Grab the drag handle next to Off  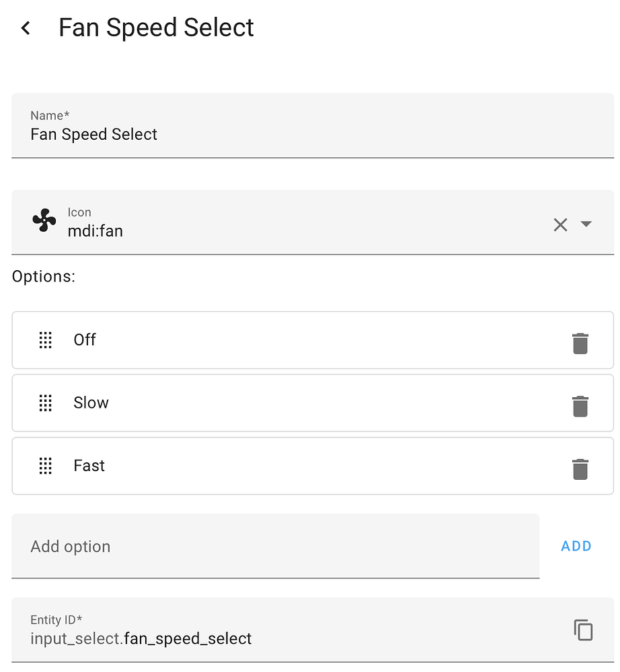point(45,340)
